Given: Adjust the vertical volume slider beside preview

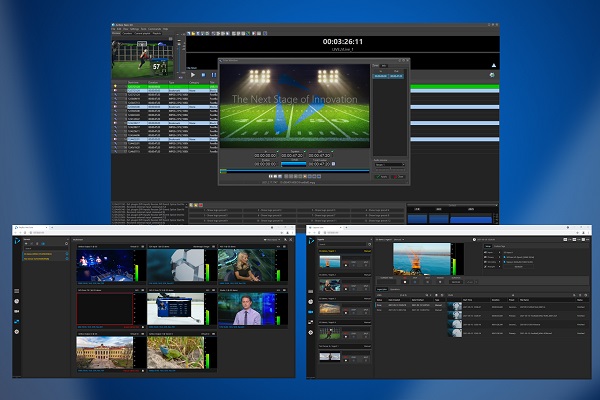Looking at the screenshot, I should (179, 56).
